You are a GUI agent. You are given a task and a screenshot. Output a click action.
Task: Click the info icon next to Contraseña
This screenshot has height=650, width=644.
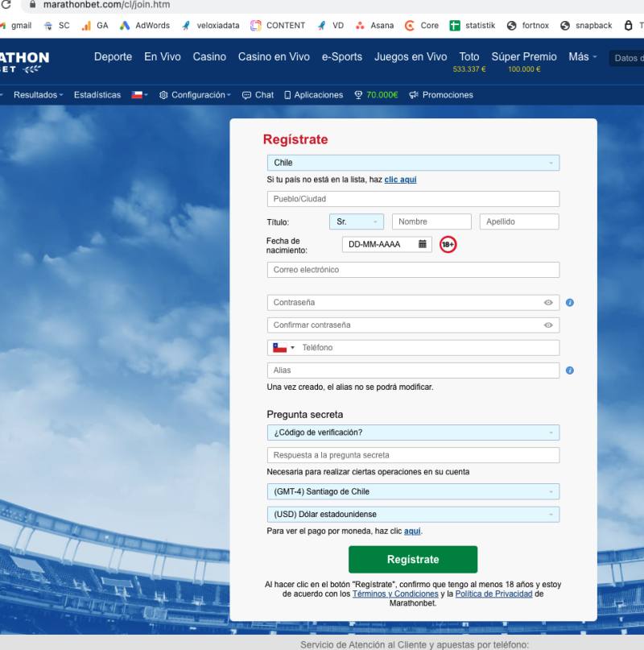(x=570, y=303)
